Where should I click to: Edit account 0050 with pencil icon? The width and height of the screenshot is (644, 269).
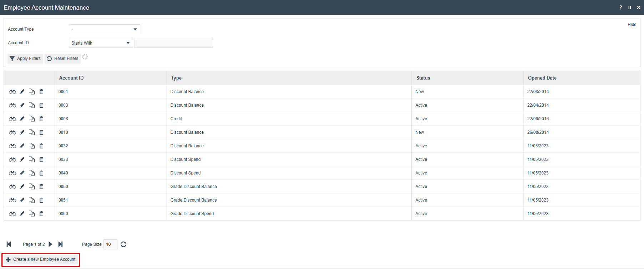coord(22,187)
